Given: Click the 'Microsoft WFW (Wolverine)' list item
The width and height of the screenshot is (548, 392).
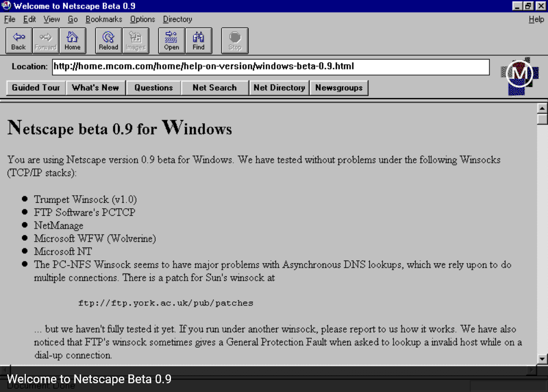Looking at the screenshot, I should coord(95,238).
